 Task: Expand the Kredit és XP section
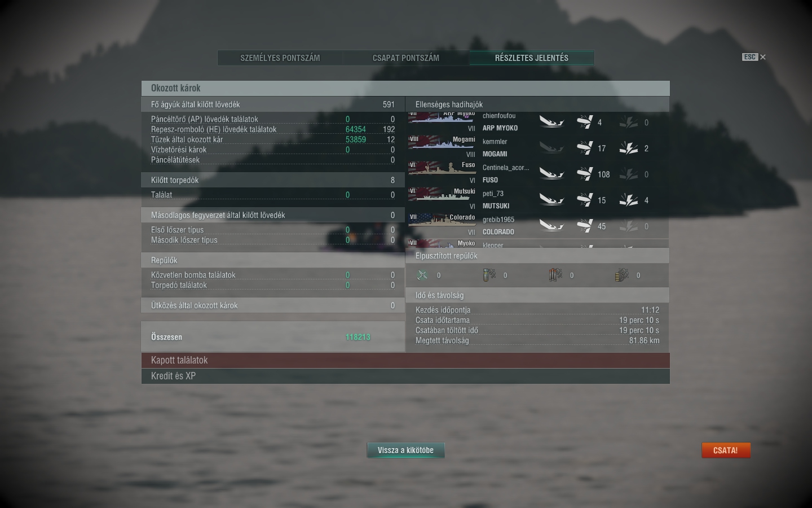(405, 376)
